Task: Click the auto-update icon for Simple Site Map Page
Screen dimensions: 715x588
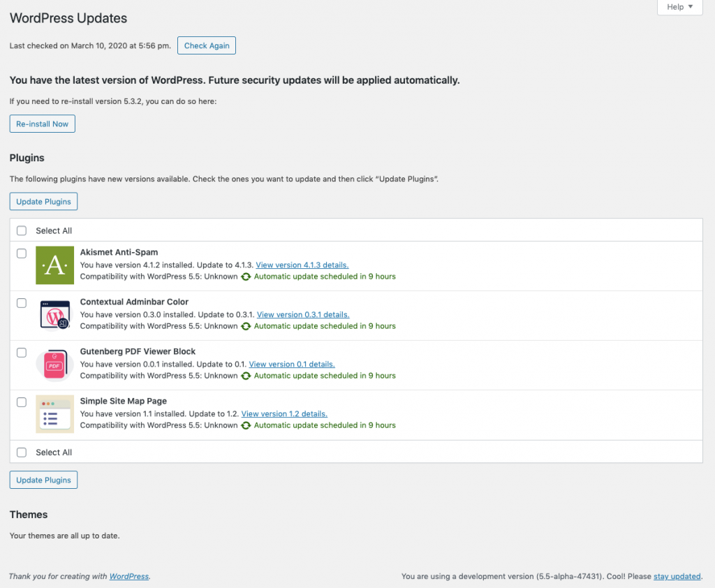Action: click(246, 425)
